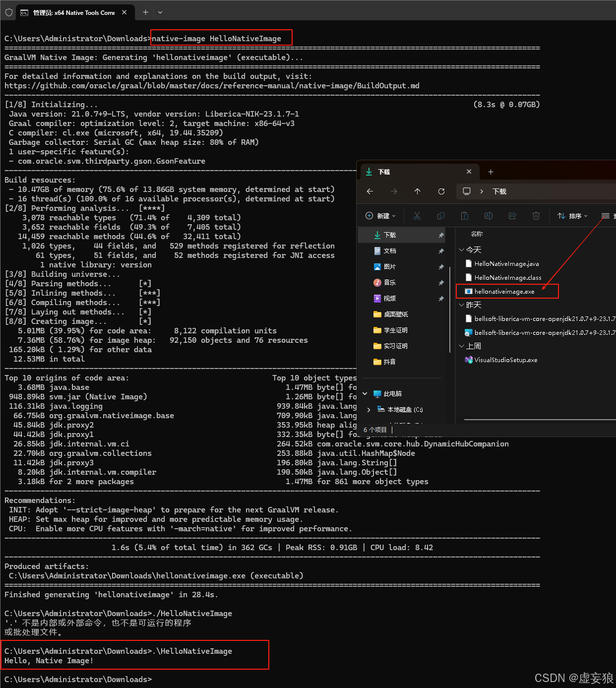This screenshot has width=616, height=688.
Task: Go forward in File Explorer
Action: 394,191
